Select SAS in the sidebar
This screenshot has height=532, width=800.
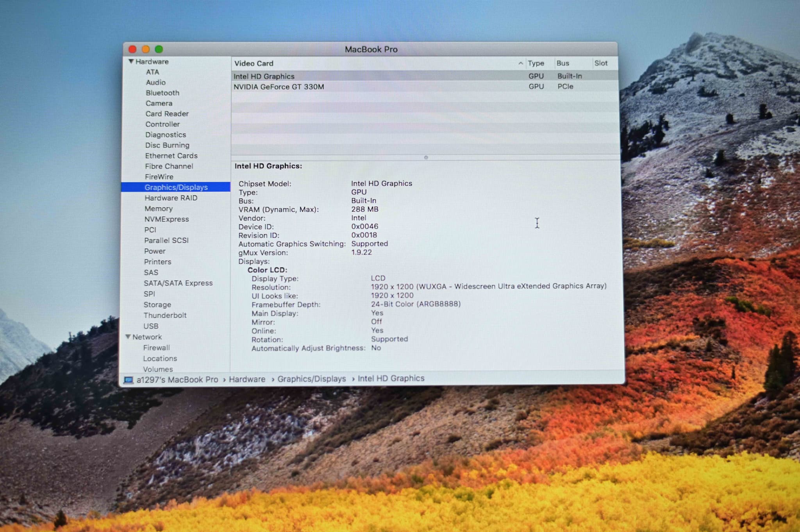(151, 273)
